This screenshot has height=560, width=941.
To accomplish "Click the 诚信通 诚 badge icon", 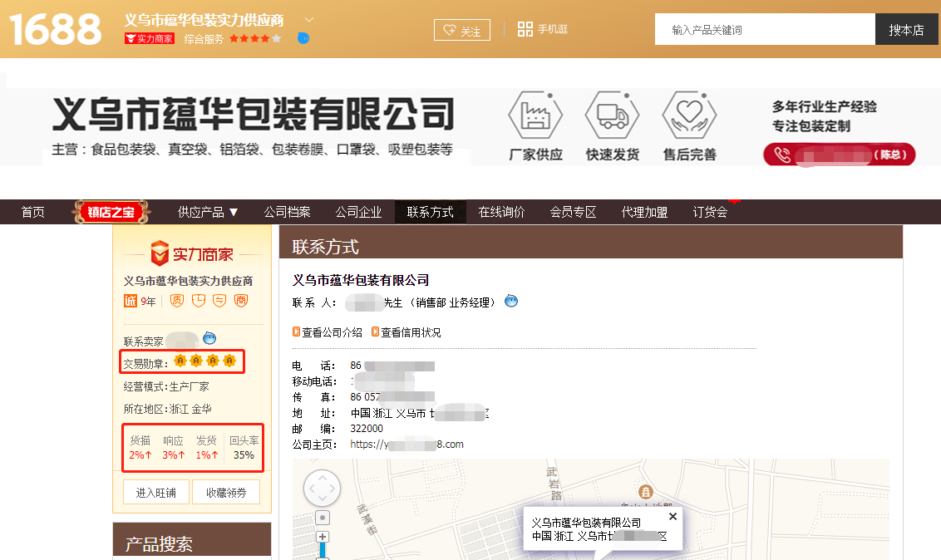I will tap(131, 301).
